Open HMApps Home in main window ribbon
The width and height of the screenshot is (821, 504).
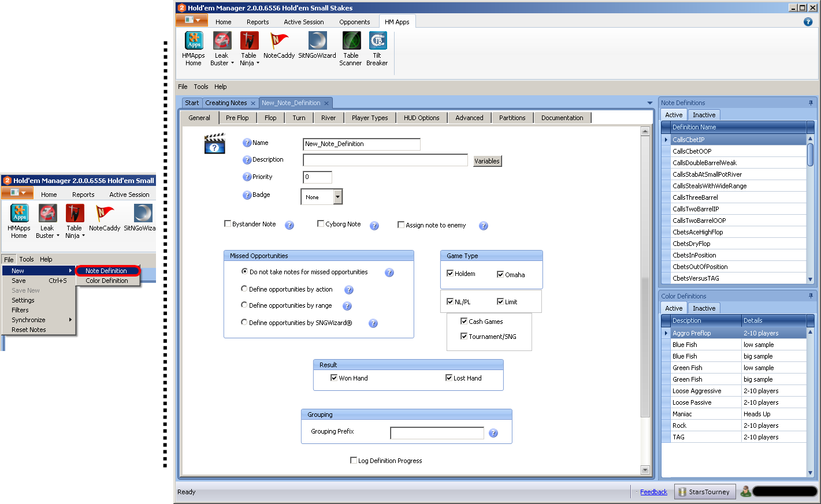[194, 49]
